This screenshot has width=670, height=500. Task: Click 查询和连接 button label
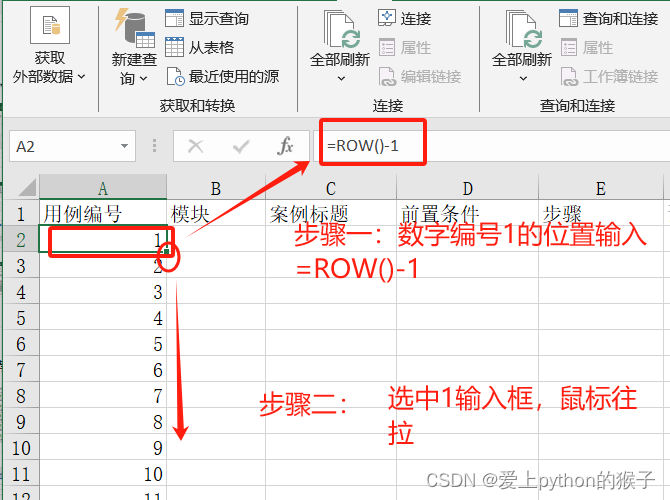pyautogui.click(x=620, y=19)
